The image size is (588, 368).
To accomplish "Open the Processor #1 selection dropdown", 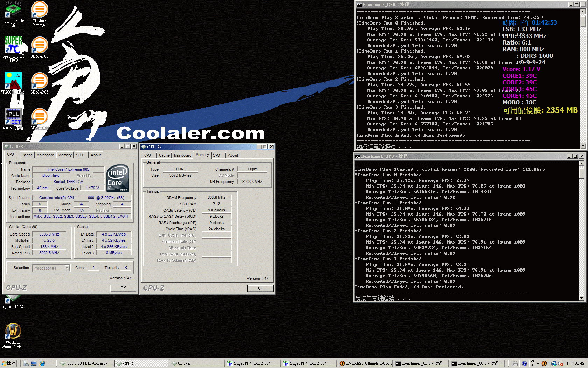I will (x=67, y=268).
